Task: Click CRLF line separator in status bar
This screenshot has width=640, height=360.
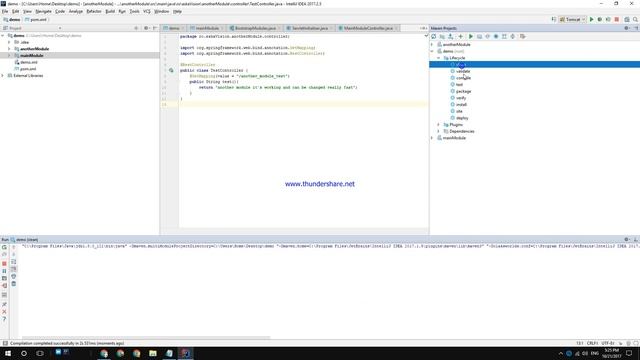Action: tap(592, 343)
